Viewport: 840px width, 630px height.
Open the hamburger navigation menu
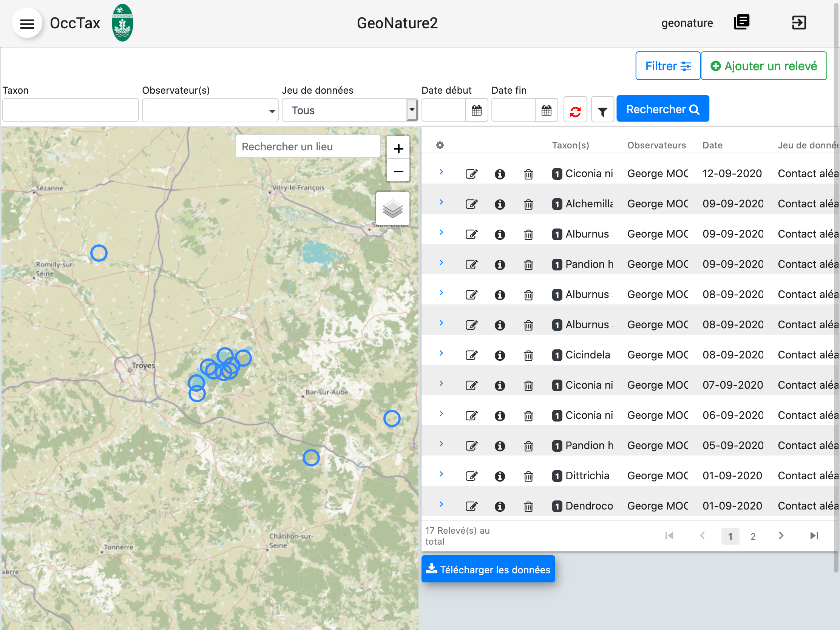(x=27, y=23)
